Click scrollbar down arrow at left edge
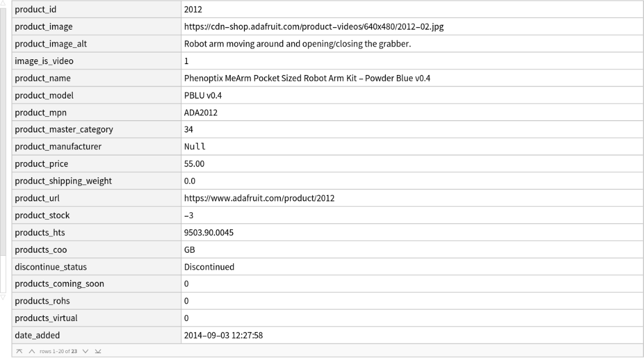 click(x=3, y=297)
